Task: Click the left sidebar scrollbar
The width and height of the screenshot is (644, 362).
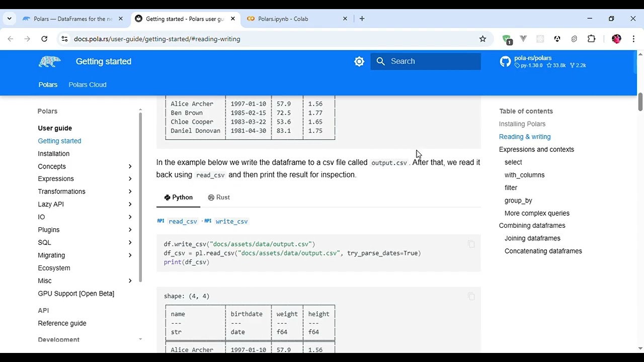Action: point(140,197)
